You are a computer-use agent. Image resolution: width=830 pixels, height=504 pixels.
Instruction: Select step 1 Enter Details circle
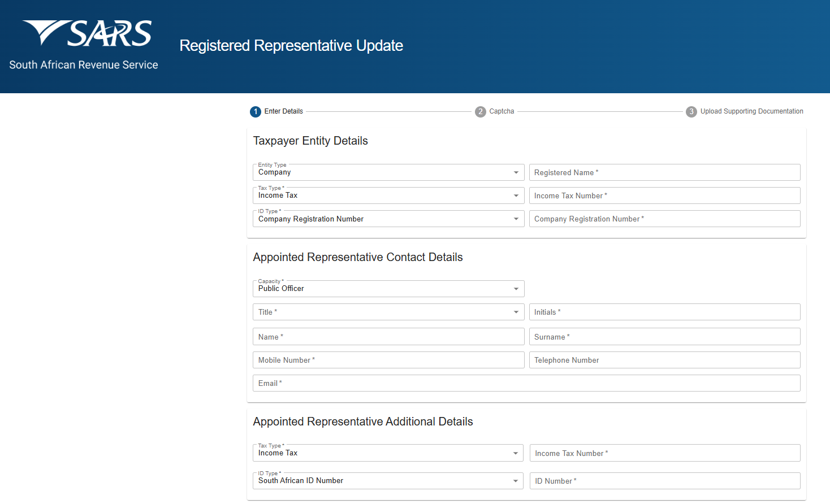pyautogui.click(x=256, y=112)
